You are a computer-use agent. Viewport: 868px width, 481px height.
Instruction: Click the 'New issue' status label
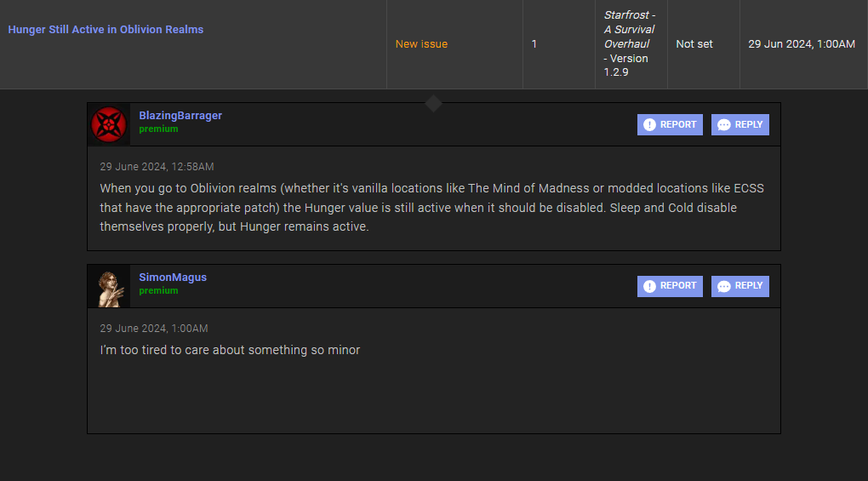click(421, 43)
